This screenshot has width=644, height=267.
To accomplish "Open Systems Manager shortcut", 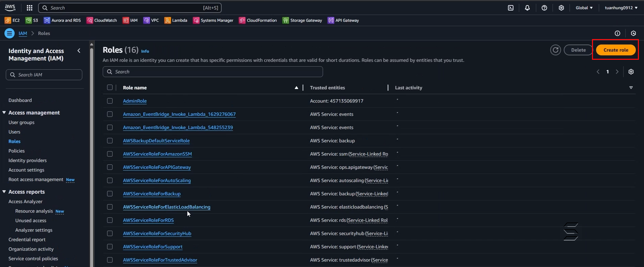I will tap(213, 20).
